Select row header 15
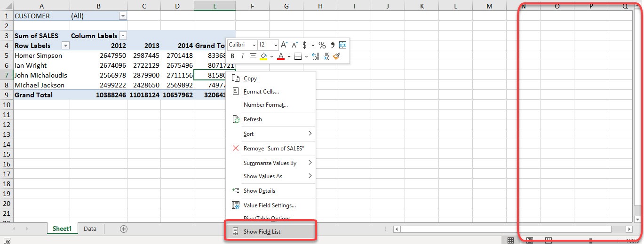Image resolution: width=644 pixels, height=244 pixels. coord(7,154)
